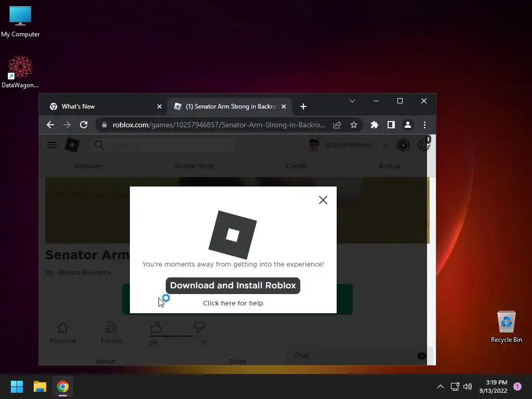The height and width of the screenshot is (399, 532).
Task: Click the Roblox home logo
Action: pyautogui.click(x=72, y=145)
